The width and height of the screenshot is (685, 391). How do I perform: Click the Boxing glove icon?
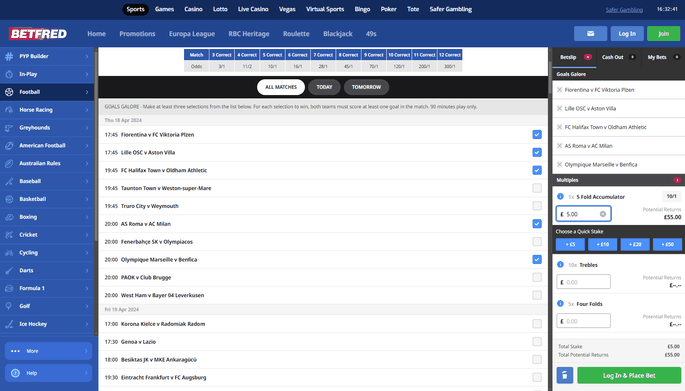(9, 217)
